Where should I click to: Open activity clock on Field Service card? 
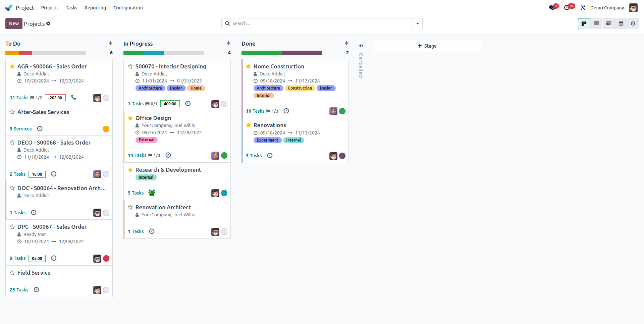point(36,290)
